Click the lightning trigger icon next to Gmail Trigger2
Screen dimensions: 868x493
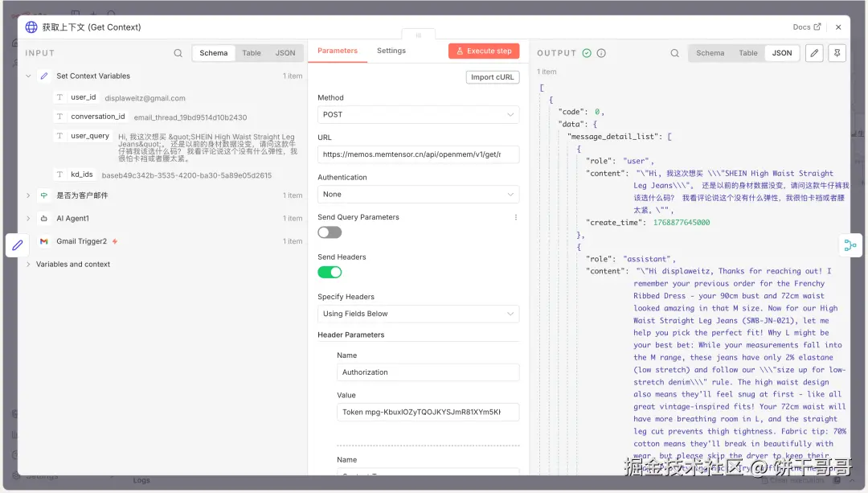(115, 241)
